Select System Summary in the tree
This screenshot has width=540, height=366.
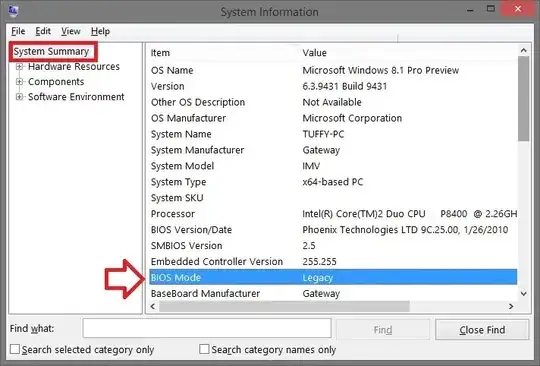(51, 51)
